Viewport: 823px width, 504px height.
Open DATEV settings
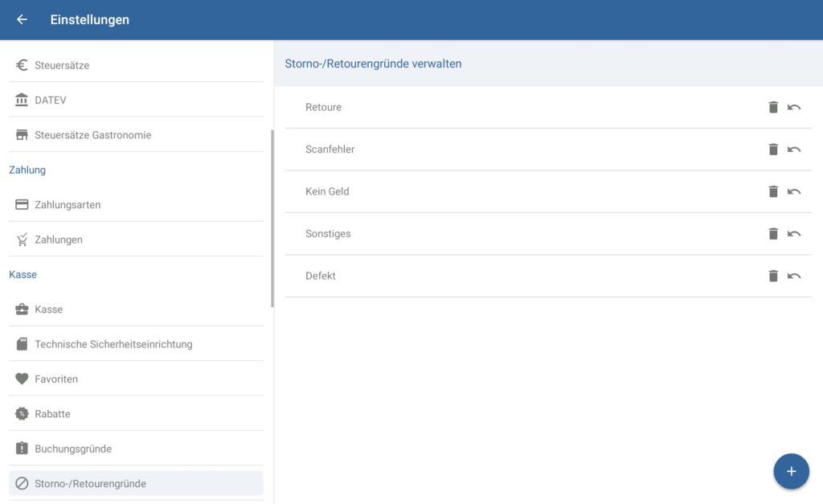50,100
